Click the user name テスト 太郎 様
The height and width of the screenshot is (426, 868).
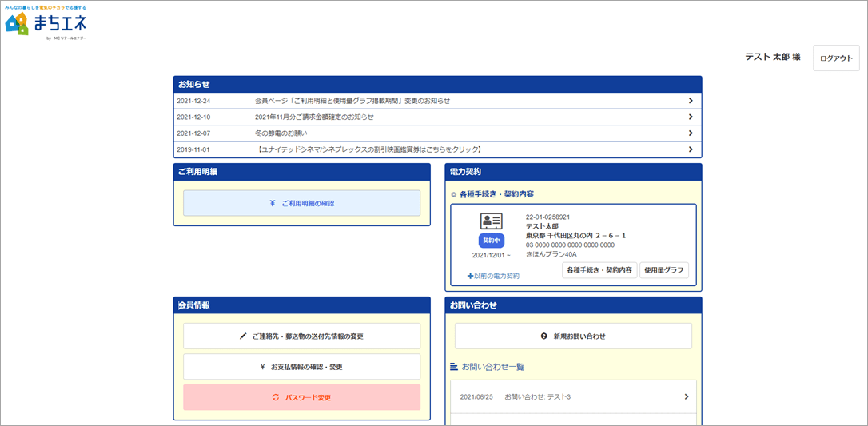pyautogui.click(x=773, y=57)
